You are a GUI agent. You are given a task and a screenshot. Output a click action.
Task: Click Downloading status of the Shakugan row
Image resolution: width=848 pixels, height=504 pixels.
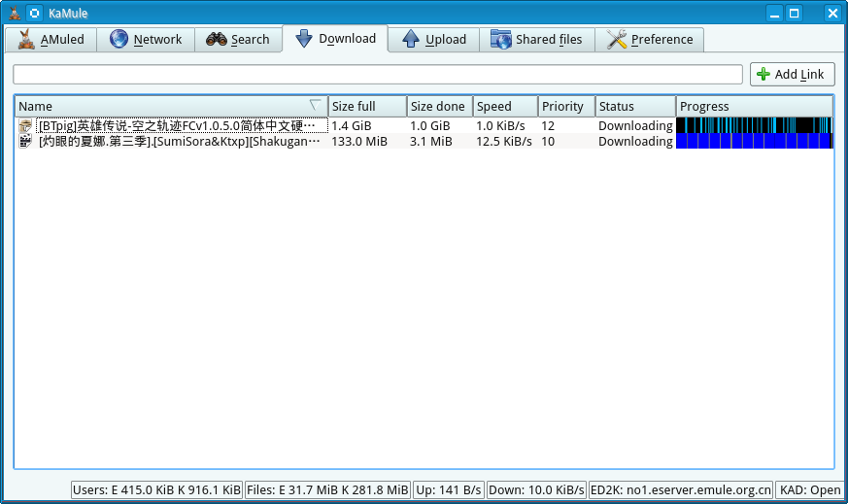click(x=635, y=142)
